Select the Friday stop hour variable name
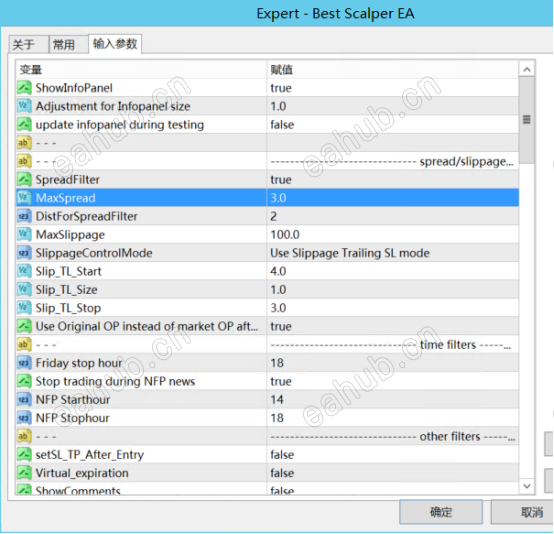The height and width of the screenshot is (534, 554). pyautogui.click(x=79, y=363)
